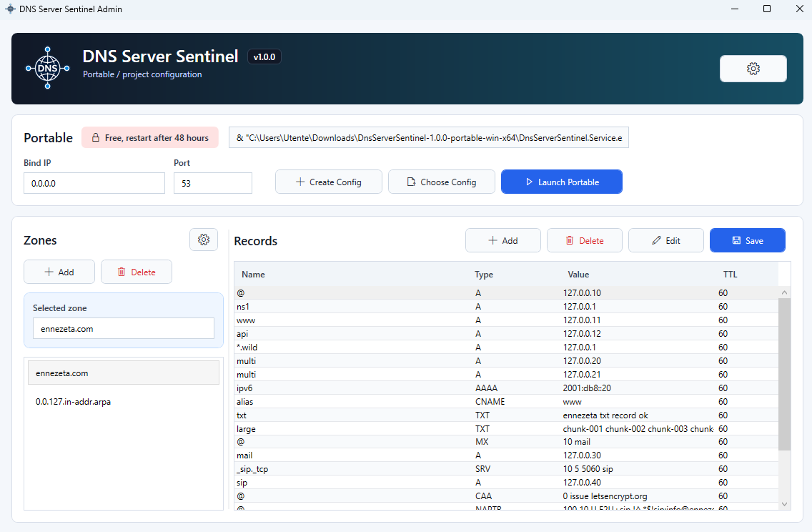Click the Create Config button
Screen dimensions: 812x532
point(328,182)
